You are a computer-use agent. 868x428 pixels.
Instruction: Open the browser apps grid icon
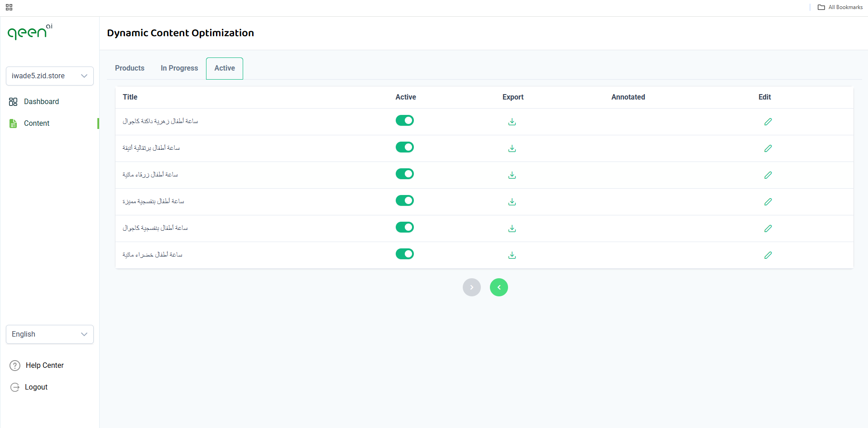pos(9,7)
